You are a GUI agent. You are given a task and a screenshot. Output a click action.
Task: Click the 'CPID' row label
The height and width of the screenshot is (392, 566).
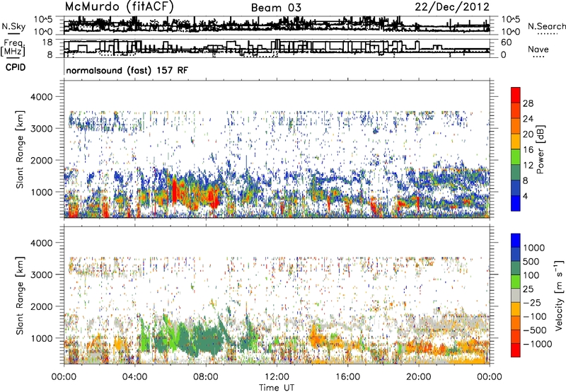pos(16,67)
